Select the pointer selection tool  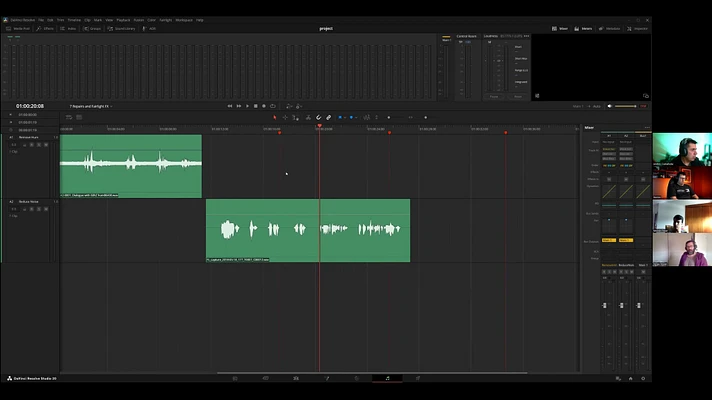[x=275, y=118]
